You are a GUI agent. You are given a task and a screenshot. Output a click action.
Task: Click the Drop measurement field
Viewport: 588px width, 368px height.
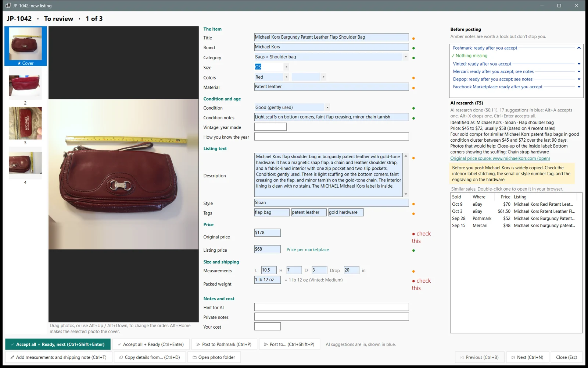pyautogui.click(x=351, y=270)
